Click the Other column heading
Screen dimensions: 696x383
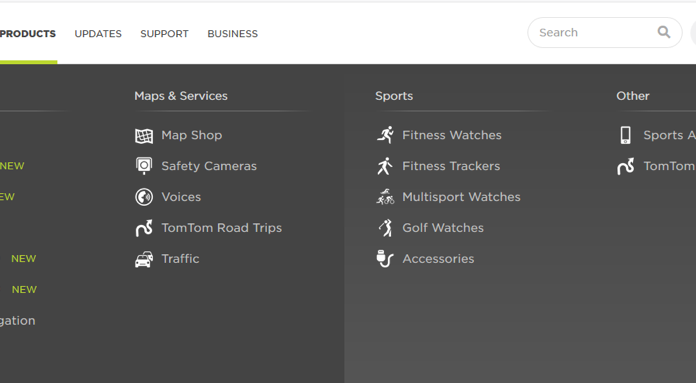[633, 96]
